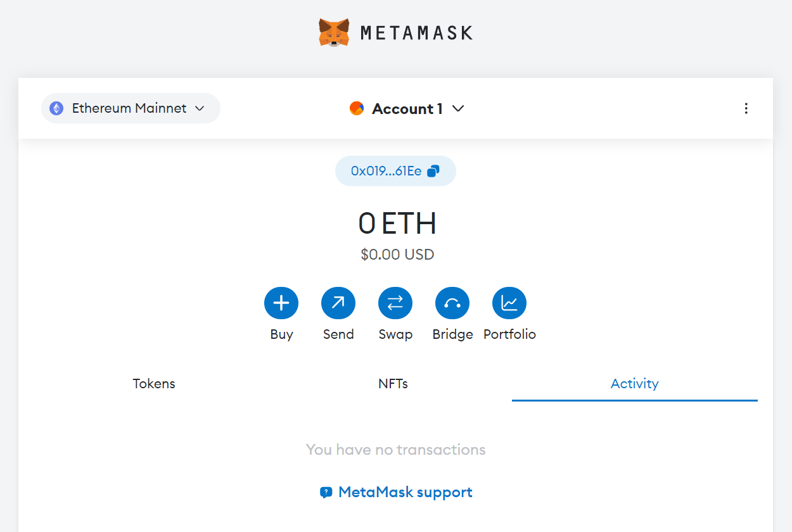The height and width of the screenshot is (532, 792).
Task: Click the Buy plus icon
Action: pos(281,303)
